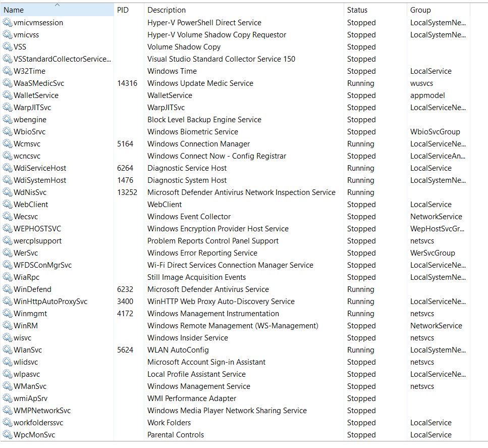Select description Wi-Fi Direct Services Connection Manager Service
This screenshot has height=448, width=488.
[x=230, y=265]
